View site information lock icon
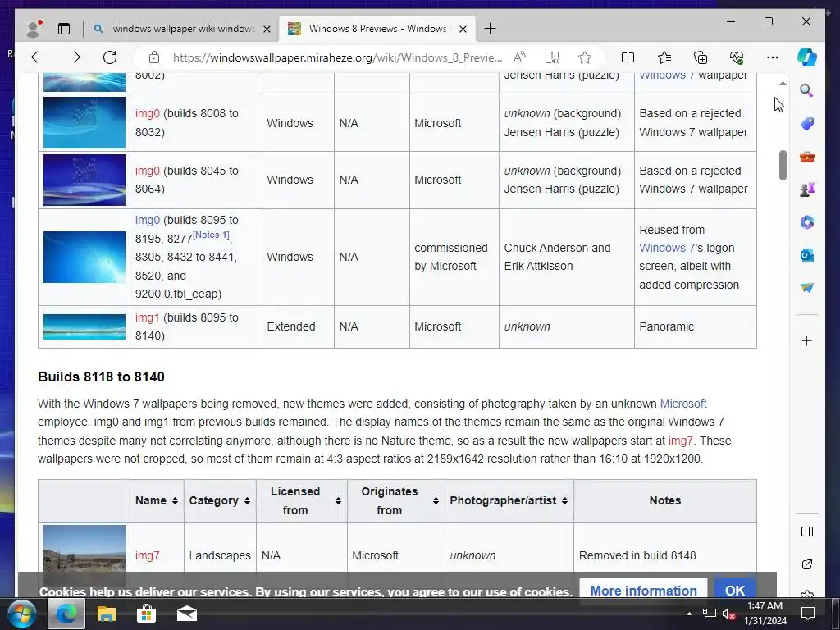This screenshot has height=630, width=840. pos(154,57)
